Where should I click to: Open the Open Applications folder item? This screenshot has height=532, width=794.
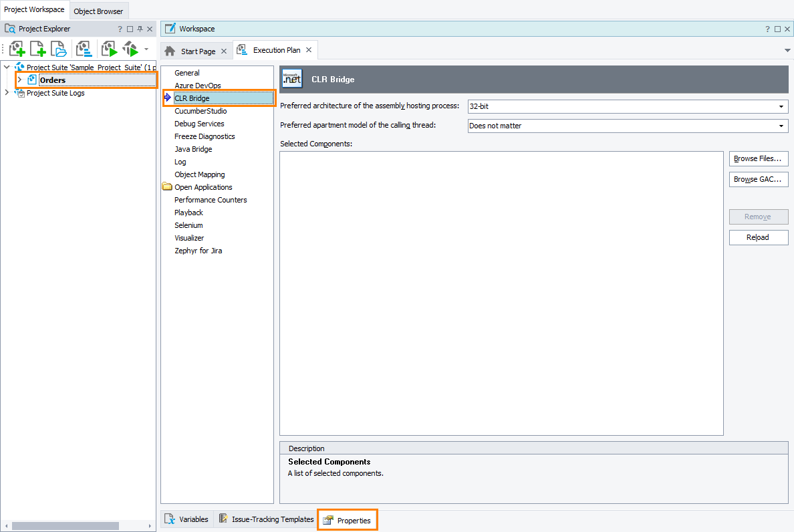pos(203,187)
